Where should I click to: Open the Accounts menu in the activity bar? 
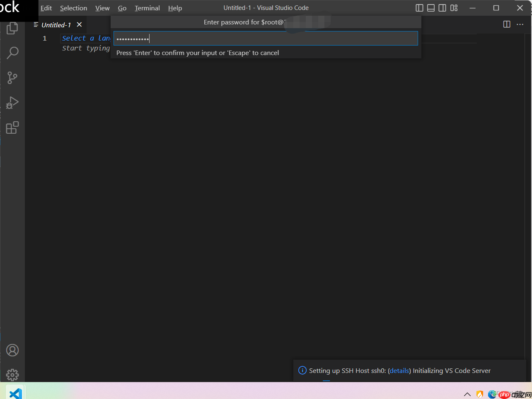12,350
